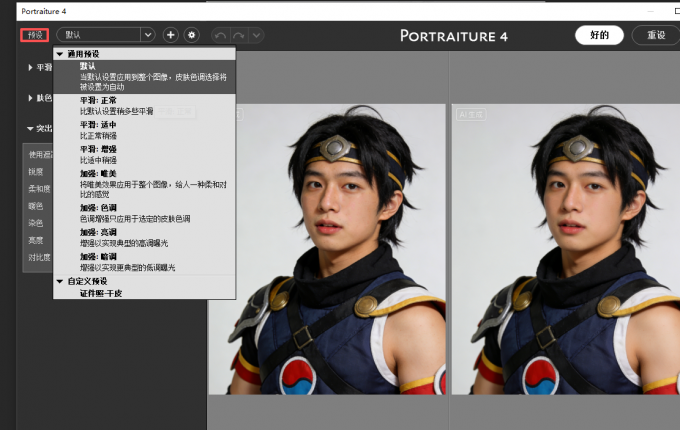Open the history dropdown arrow beside redo
This screenshot has height=430, width=680.
(256, 36)
